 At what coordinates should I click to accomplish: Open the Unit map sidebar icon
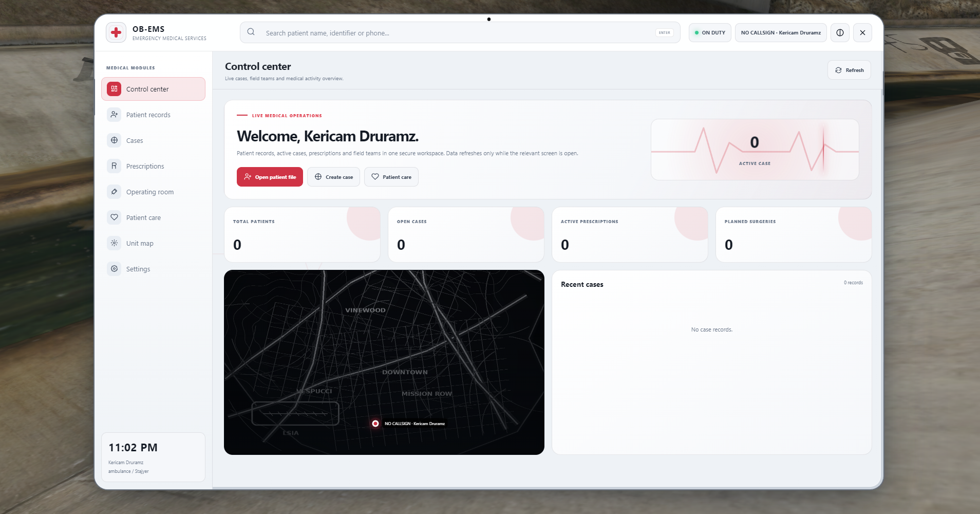pos(114,243)
